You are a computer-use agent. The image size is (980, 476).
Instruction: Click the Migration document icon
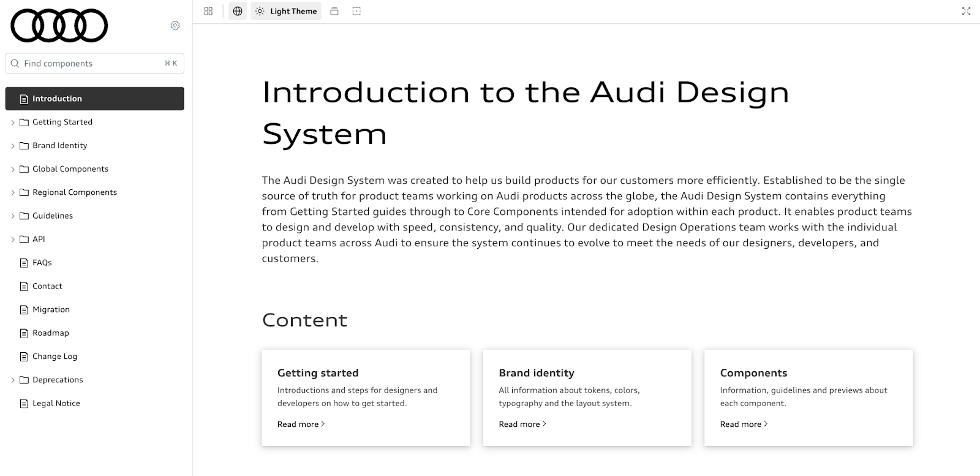(24, 309)
